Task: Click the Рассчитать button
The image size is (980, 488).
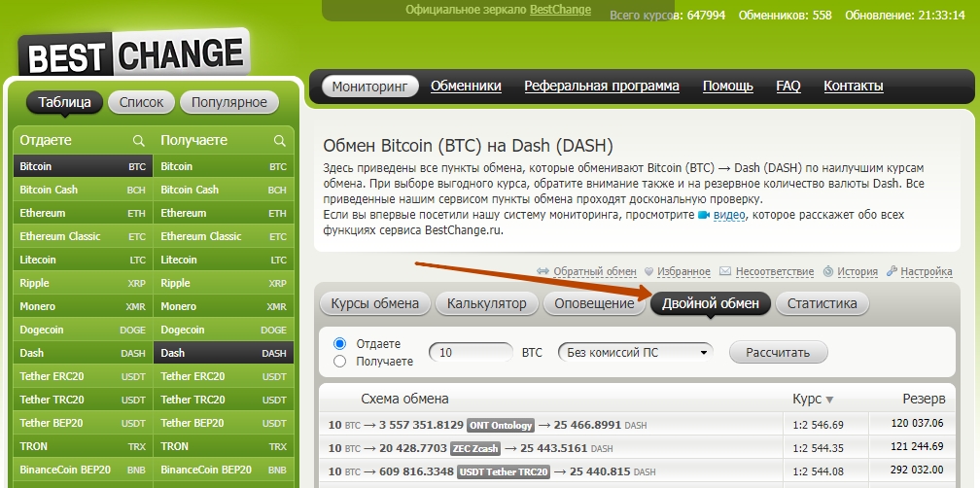Action: point(778,353)
